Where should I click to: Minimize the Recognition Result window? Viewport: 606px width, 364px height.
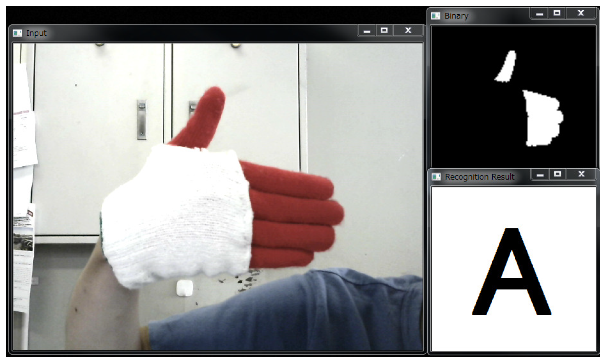coord(540,175)
